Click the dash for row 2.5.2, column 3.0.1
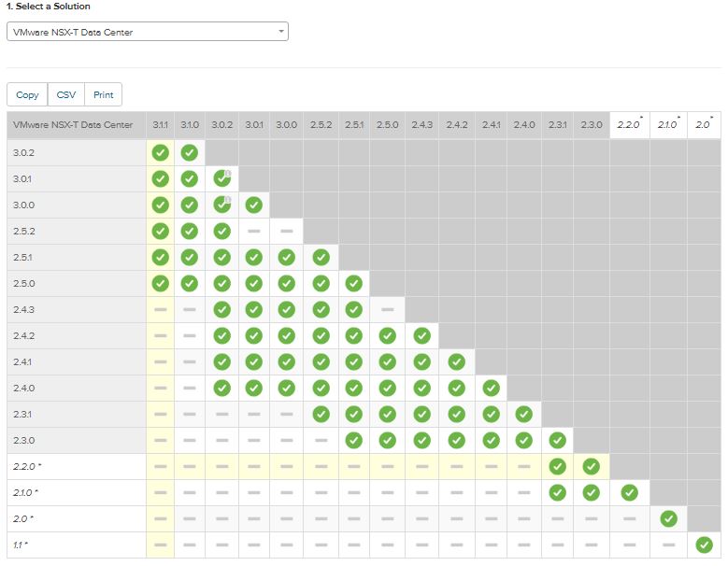Screen dimensions: 728x566 (253, 231)
